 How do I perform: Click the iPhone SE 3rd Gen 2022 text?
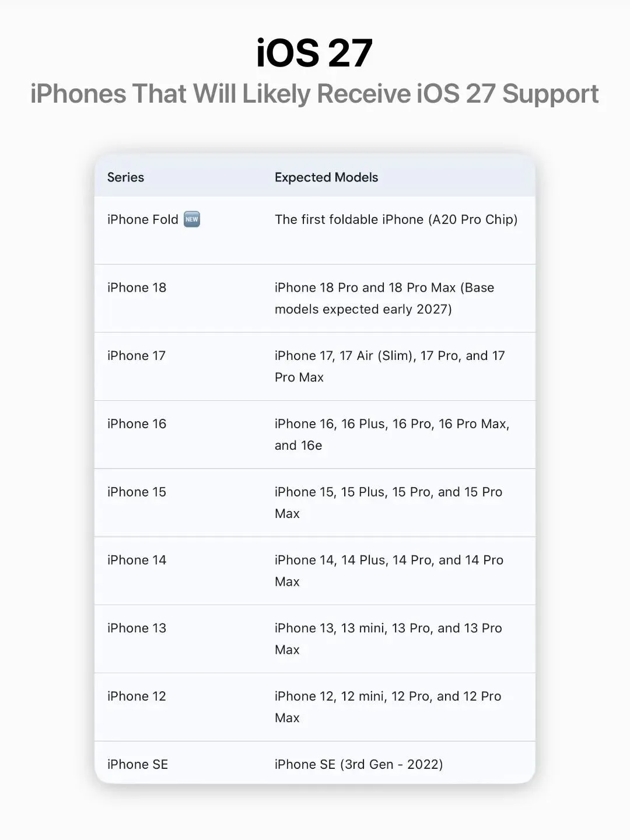[359, 765]
